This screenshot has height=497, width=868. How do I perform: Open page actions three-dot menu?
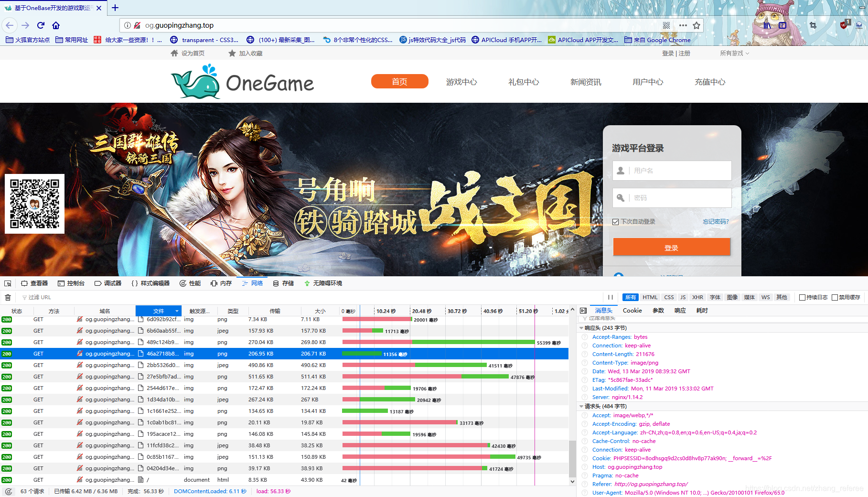pyautogui.click(x=683, y=25)
